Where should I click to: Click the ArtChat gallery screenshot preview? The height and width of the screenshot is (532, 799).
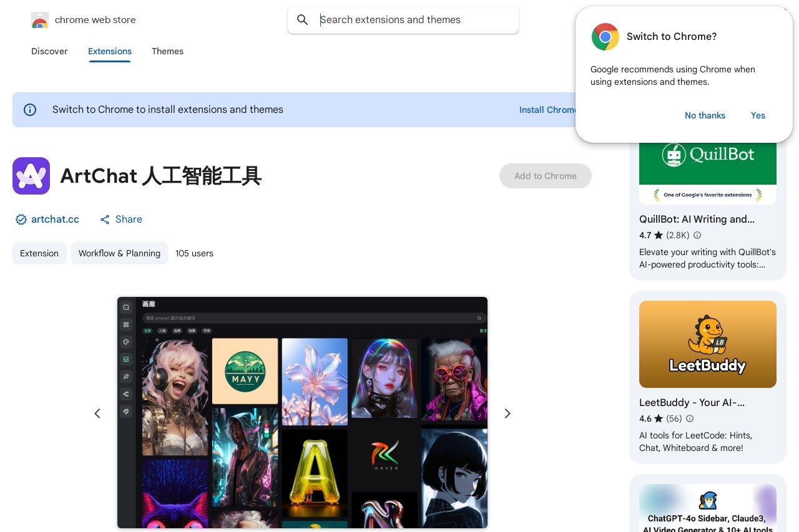pos(302,412)
